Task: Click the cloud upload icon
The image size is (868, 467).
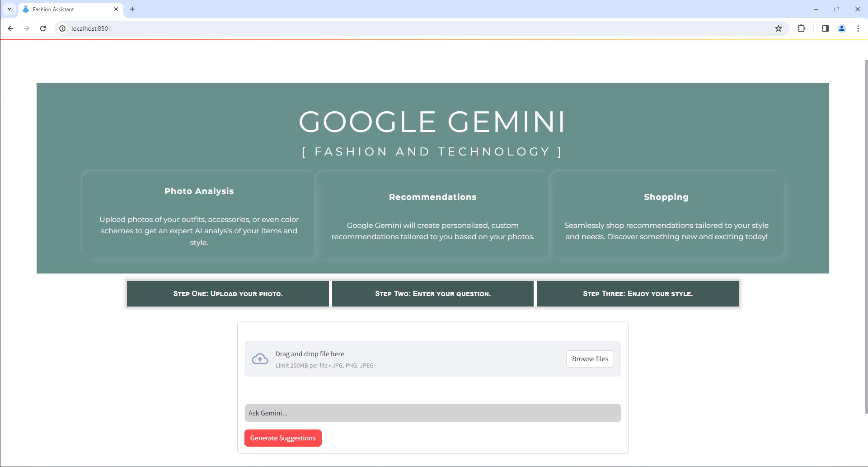Action: pyautogui.click(x=260, y=359)
